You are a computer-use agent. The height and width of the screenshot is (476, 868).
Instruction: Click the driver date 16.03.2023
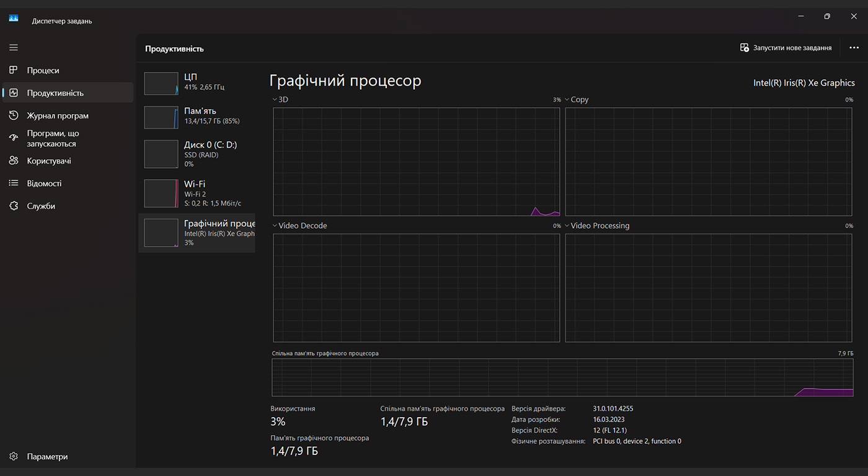pyautogui.click(x=609, y=420)
